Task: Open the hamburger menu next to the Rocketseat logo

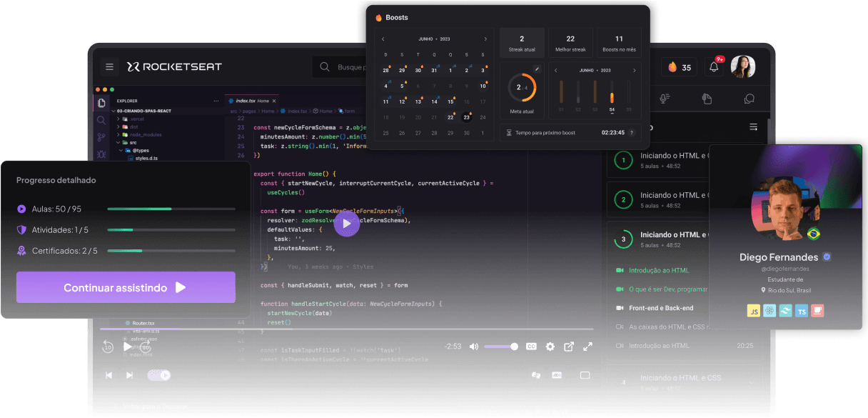Action: (109, 66)
